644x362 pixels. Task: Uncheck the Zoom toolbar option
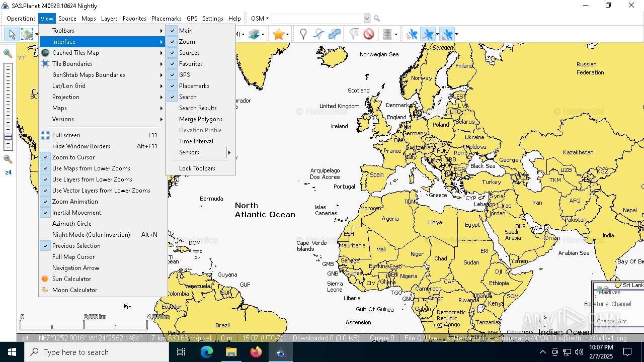tap(200, 42)
